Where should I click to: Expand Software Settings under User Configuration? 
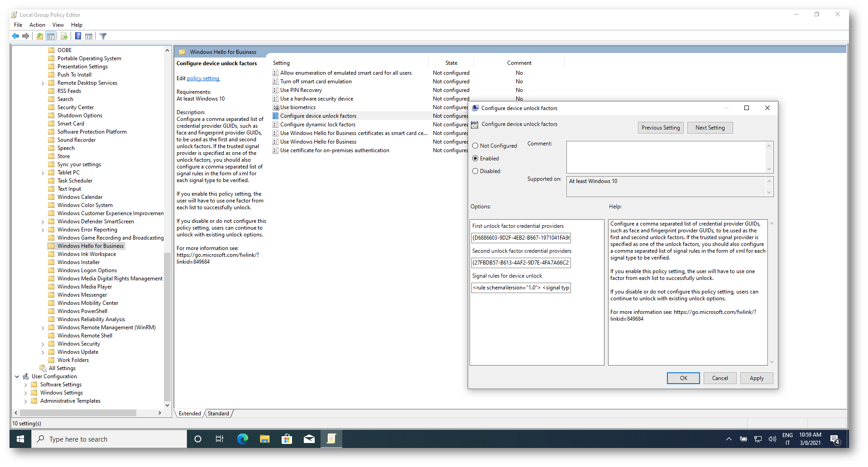click(x=26, y=385)
